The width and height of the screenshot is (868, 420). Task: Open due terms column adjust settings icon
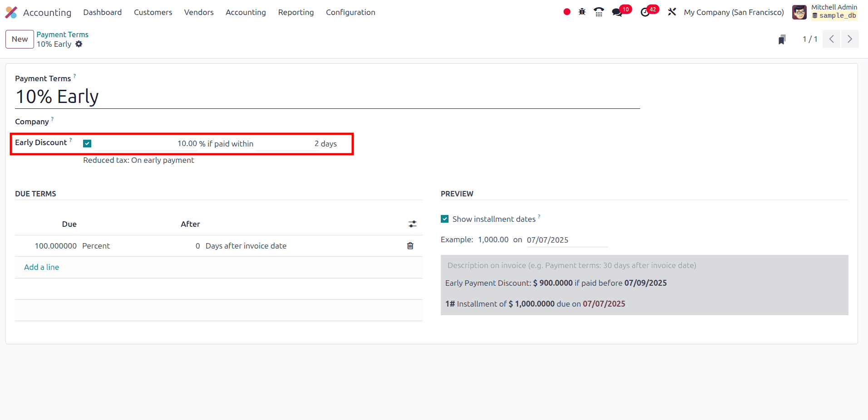412,224
